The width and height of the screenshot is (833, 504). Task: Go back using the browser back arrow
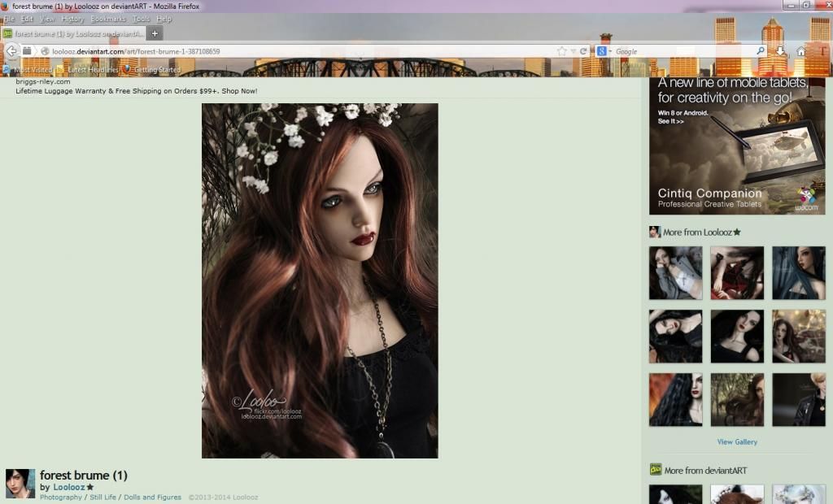(11, 51)
